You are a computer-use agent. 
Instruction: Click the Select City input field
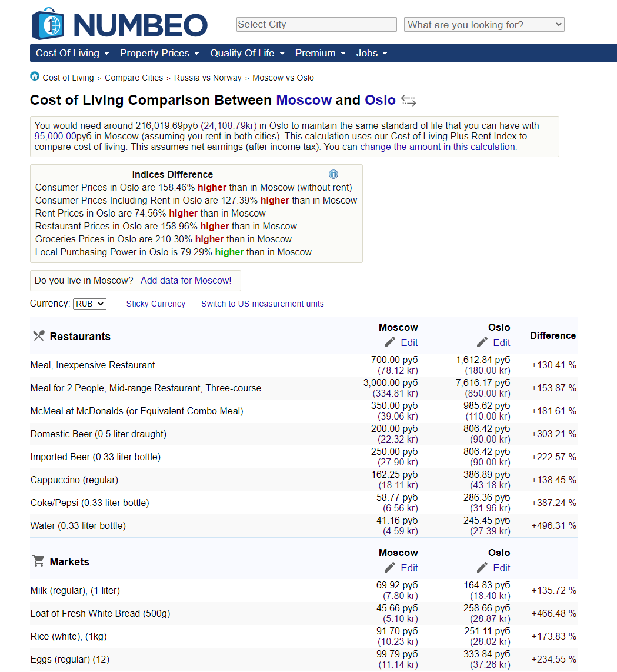pos(316,25)
